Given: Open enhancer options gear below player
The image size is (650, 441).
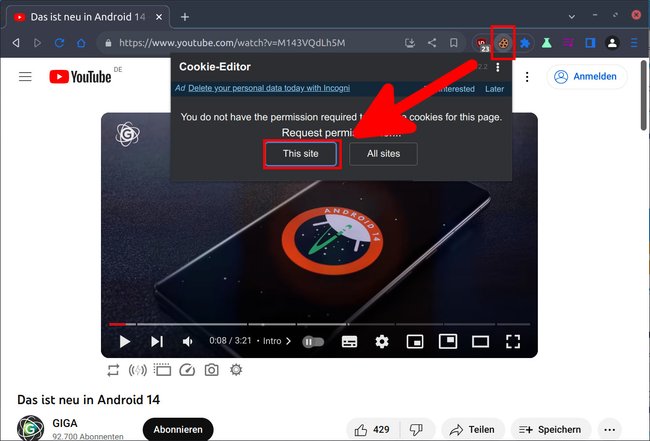Looking at the screenshot, I should (x=236, y=369).
